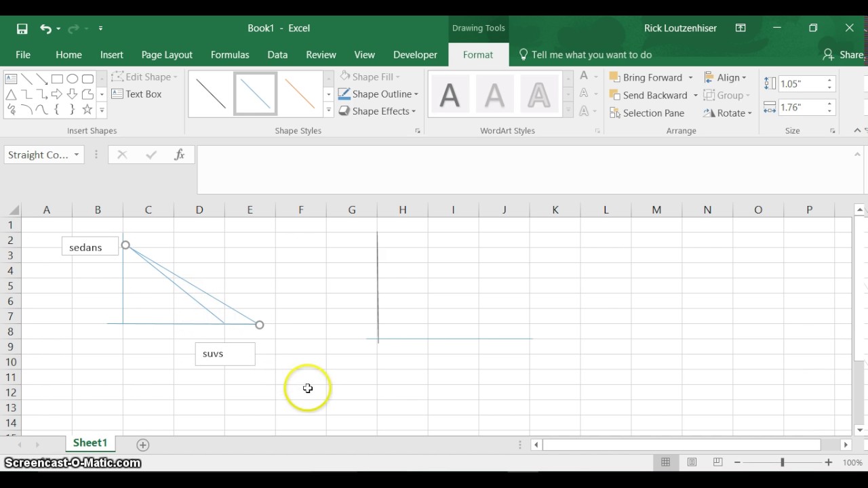Decrease shape width with the spinner down arrow

pos(829,111)
